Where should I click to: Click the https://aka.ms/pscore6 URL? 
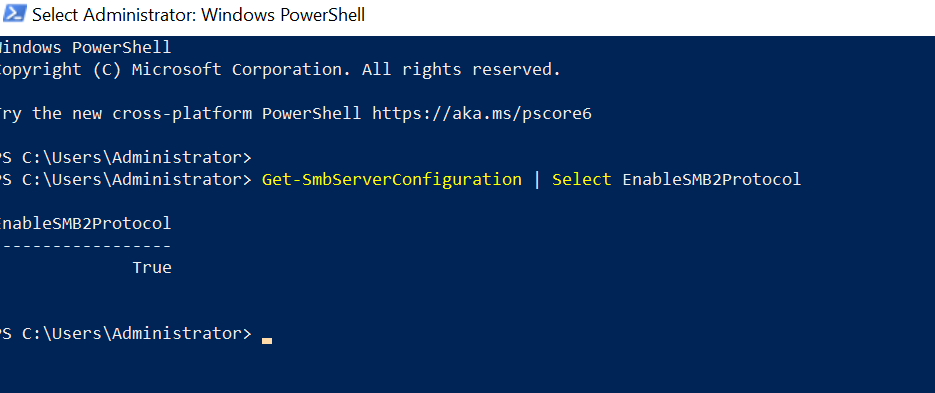point(482,113)
